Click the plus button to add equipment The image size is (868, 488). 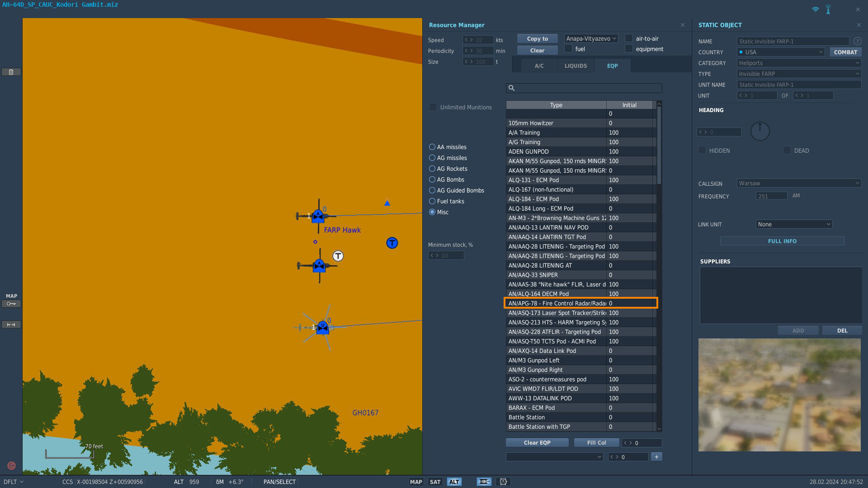(656, 457)
